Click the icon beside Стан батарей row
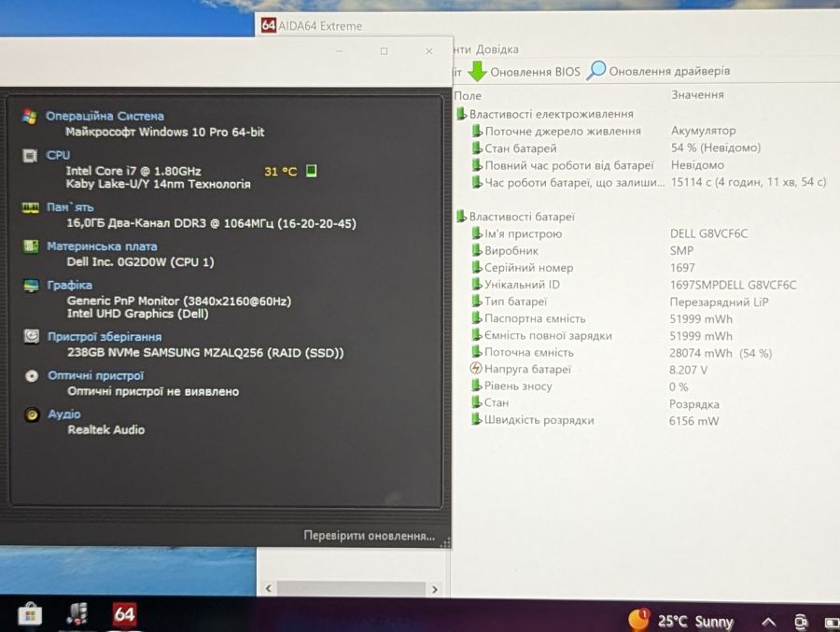The height and width of the screenshot is (632, 840). pyautogui.click(x=476, y=147)
